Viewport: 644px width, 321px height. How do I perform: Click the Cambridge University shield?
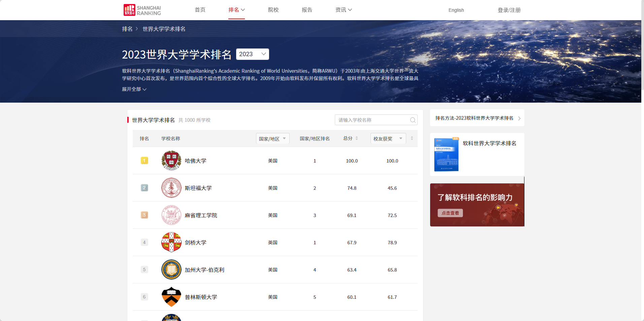click(171, 242)
